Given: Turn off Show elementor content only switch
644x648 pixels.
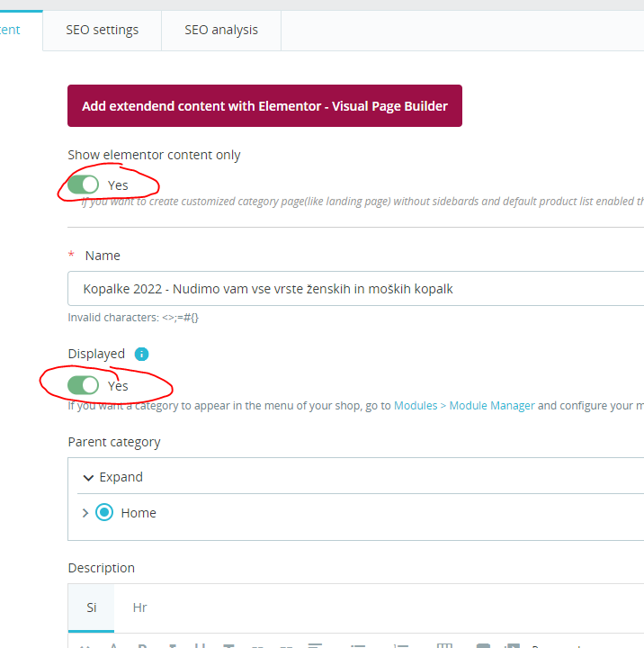Looking at the screenshot, I should coord(83,184).
